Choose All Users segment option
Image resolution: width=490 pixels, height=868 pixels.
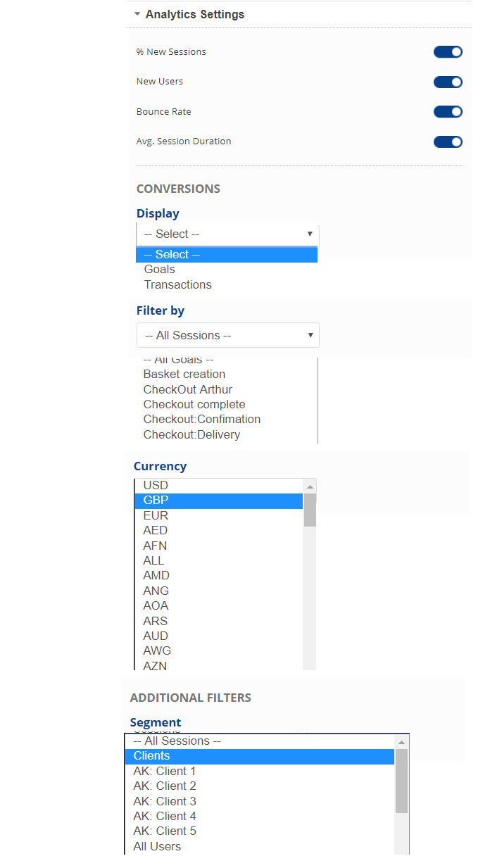click(x=157, y=847)
